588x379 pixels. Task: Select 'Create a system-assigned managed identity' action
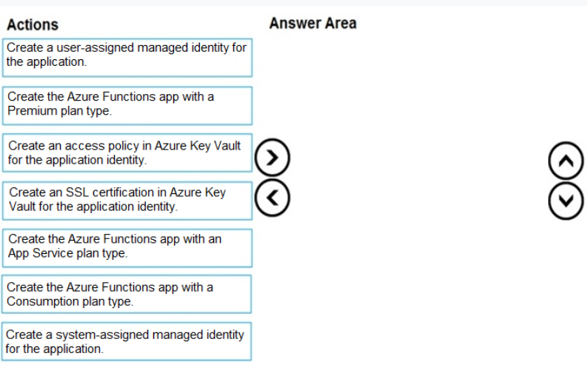click(x=127, y=341)
